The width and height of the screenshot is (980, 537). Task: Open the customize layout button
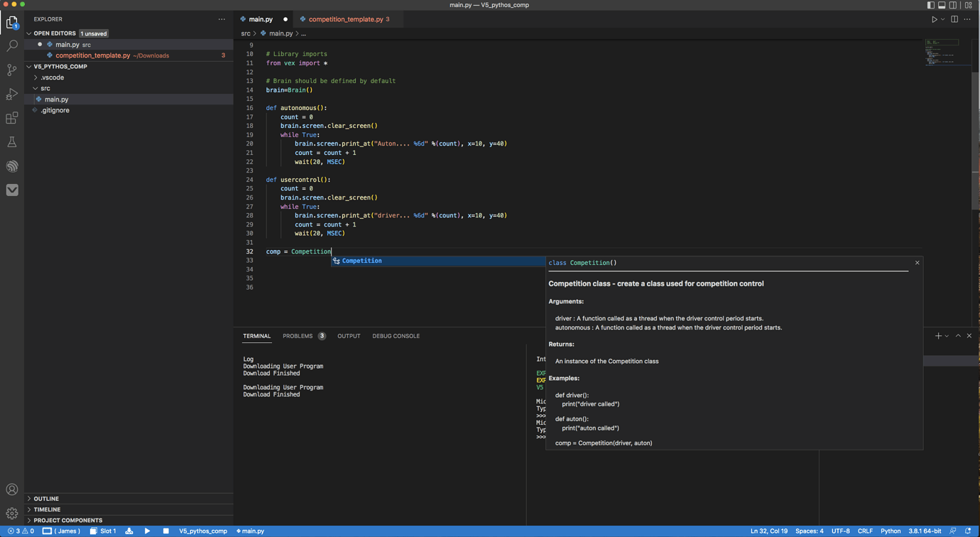[x=969, y=5]
